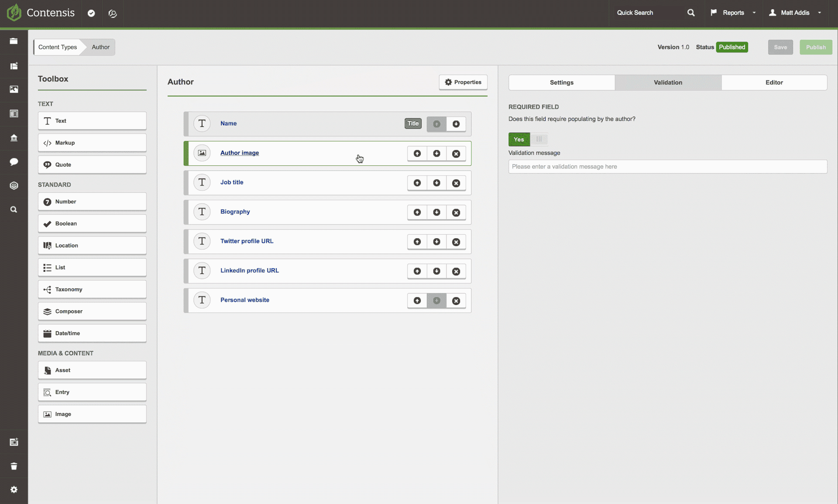Screen dimensions: 838x504
Task: Add an Asset field from the Toolbox
Action: pyautogui.click(x=92, y=370)
